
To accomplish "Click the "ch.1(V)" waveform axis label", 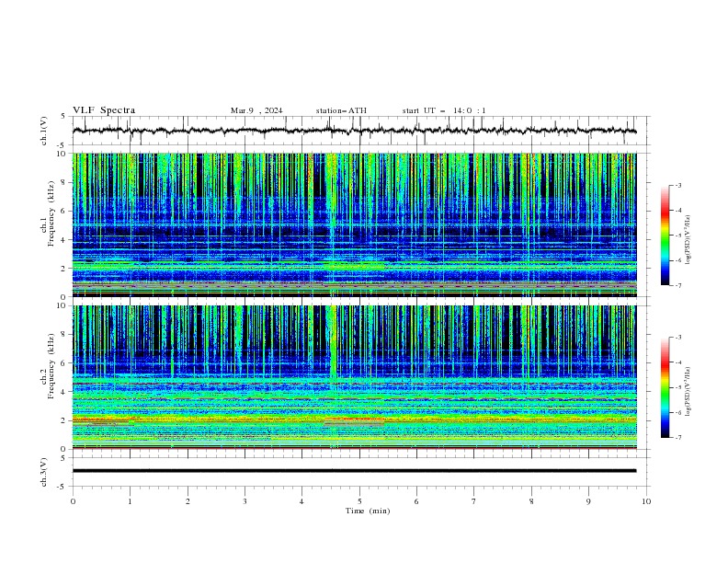I will click(x=44, y=131).
